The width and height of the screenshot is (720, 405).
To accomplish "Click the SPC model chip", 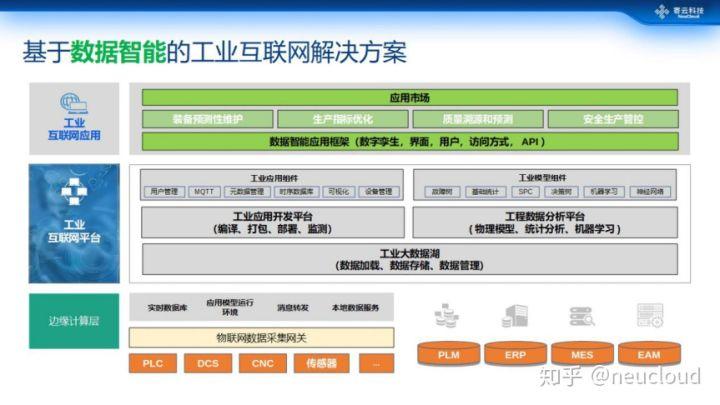I will click(x=525, y=192).
